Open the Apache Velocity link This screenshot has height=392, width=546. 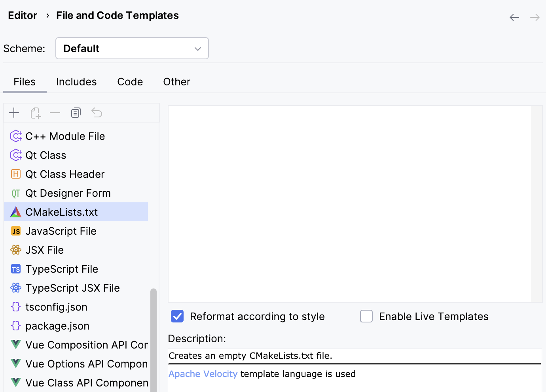tap(203, 373)
